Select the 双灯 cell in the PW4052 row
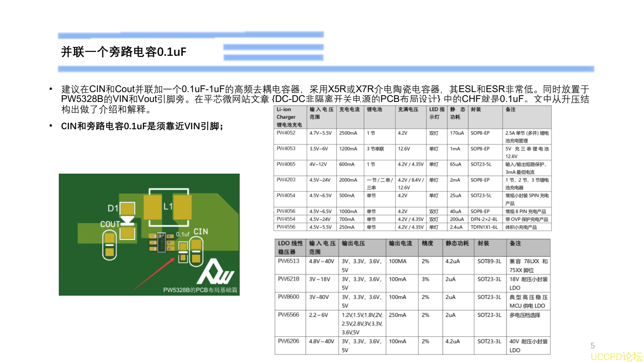This screenshot has height=362, width=644. 434,133
